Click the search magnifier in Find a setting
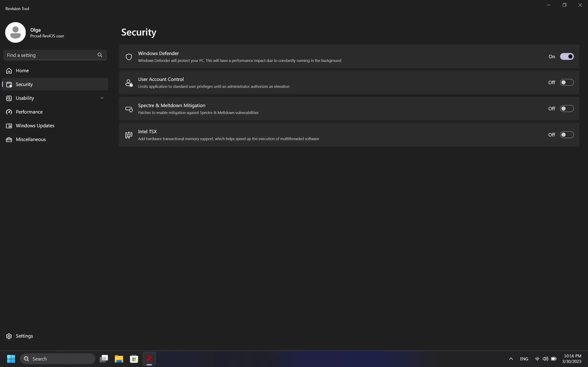The width and height of the screenshot is (588, 367). tap(100, 55)
